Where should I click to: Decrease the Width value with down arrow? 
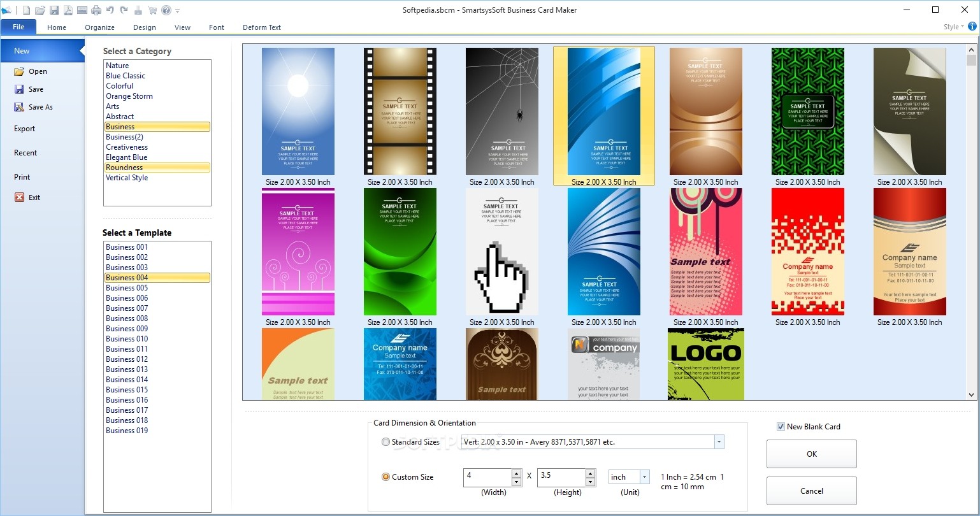[x=516, y=482]
